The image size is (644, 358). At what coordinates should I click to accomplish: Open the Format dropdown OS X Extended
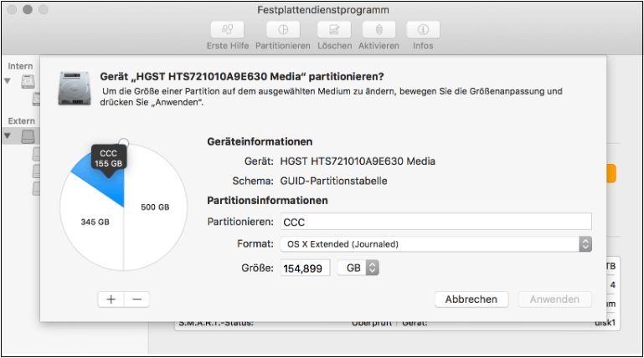click(436, 244)
